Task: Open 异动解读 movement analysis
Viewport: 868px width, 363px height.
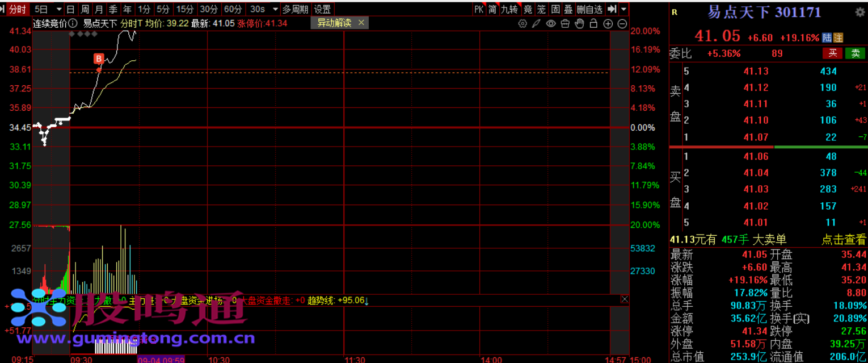Action: pyautogui.click(x=334, y=23)
